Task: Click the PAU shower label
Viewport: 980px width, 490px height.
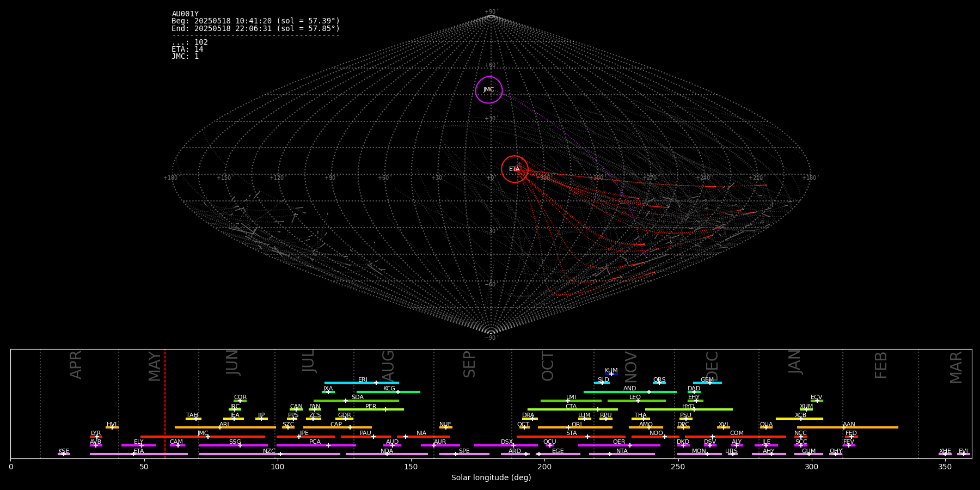Action: [365, 433]
